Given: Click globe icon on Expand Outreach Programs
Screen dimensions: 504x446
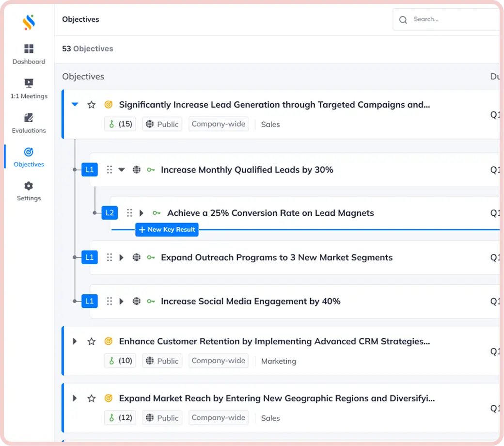Looking at the screenshot, I should pyautogui.click(x=137, y=257).
